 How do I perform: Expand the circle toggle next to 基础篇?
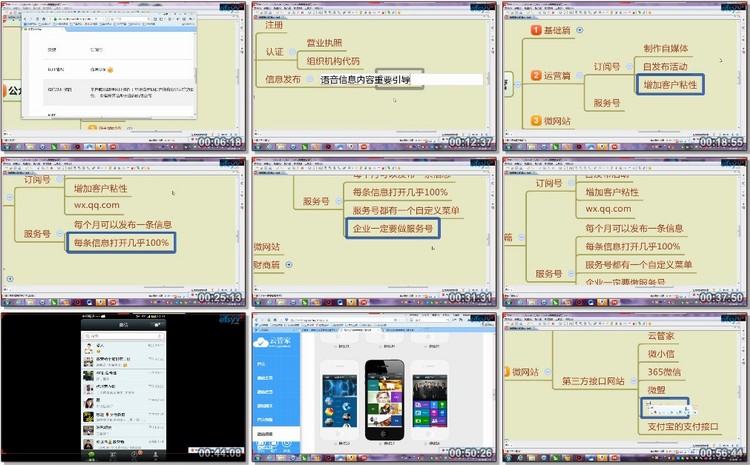point(580,31)
